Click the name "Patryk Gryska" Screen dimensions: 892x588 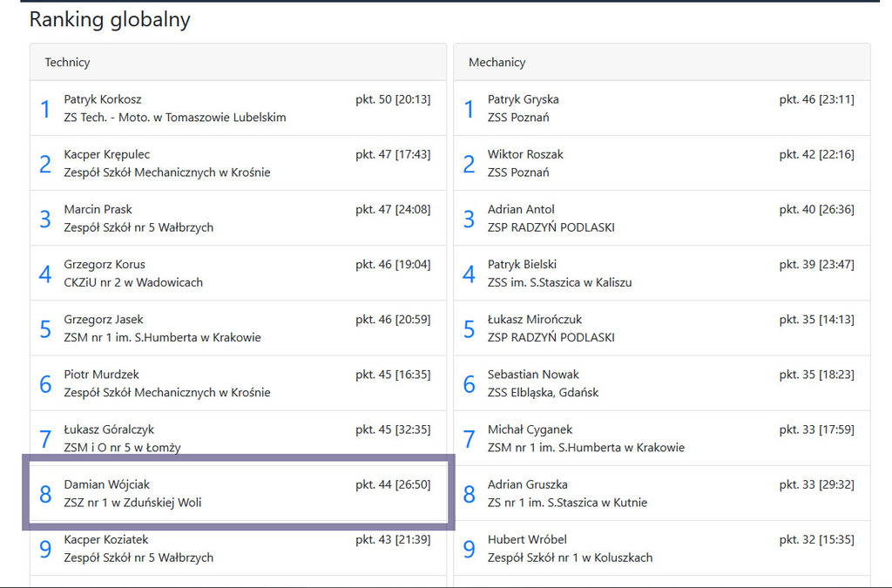click(524, 99)
